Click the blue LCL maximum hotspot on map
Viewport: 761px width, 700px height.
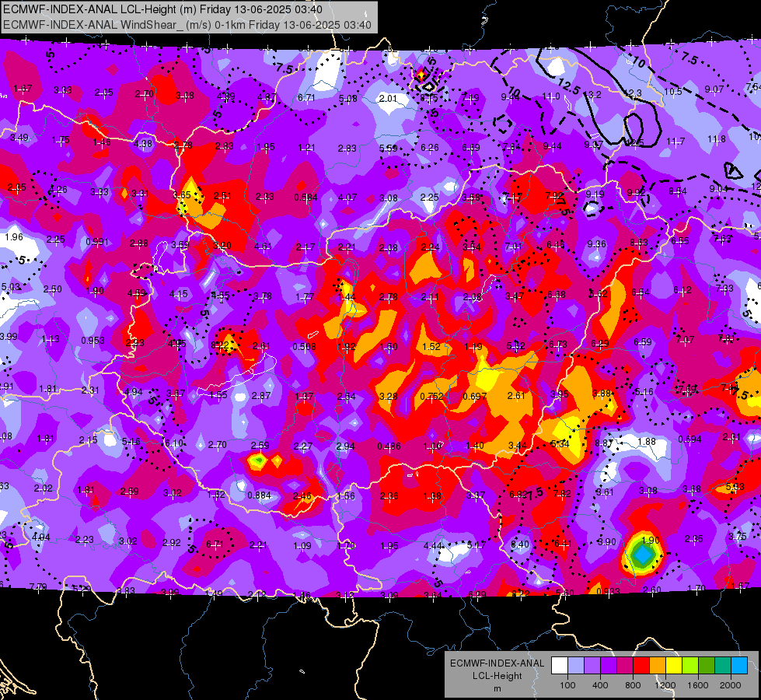click(643, 554)
